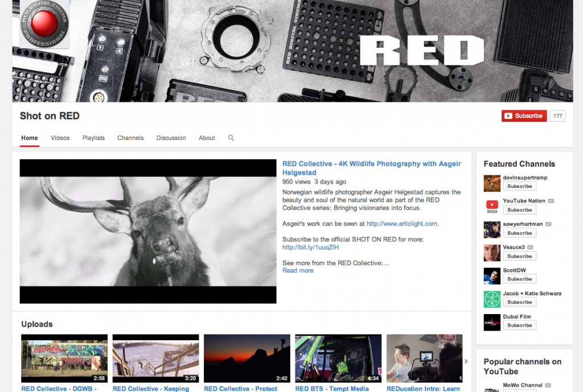Open the sawyerhartman channel avatar
The image size is (583, 392).
click(491, 230)
